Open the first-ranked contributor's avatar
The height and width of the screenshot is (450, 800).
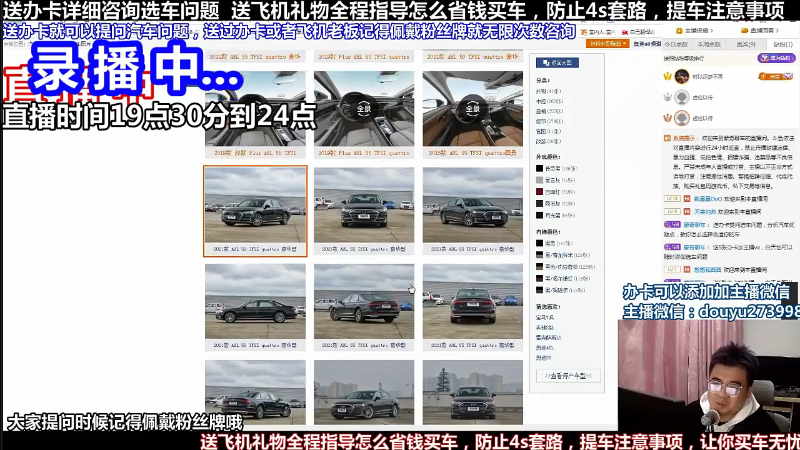click(682, 77)
